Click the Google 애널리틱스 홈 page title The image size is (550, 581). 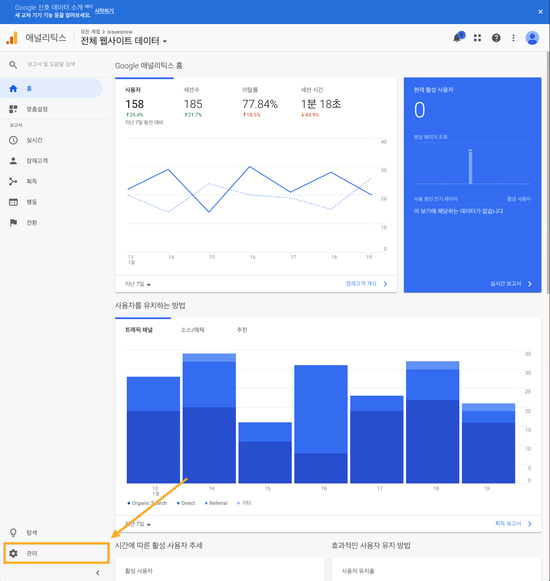149,66
